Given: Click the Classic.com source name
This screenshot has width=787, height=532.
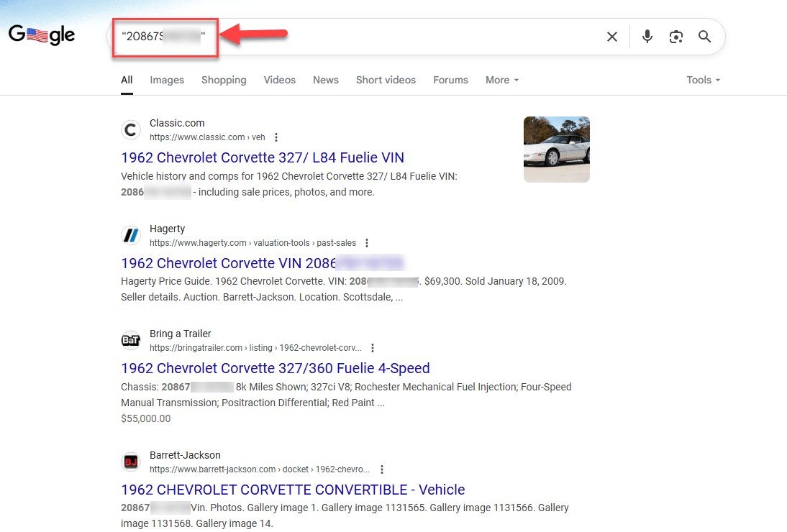Looking at the screenshot, I should pyautogui.click(x=177, y=123).
